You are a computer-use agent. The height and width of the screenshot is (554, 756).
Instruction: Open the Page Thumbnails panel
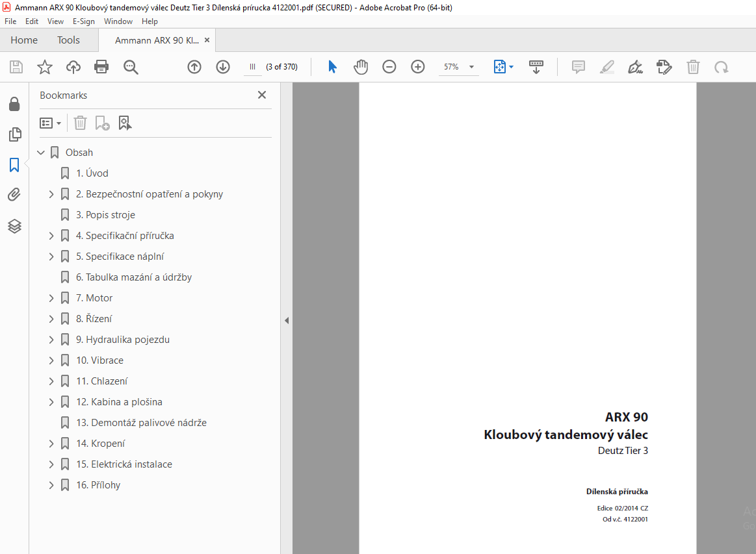(x=15, y=134)
